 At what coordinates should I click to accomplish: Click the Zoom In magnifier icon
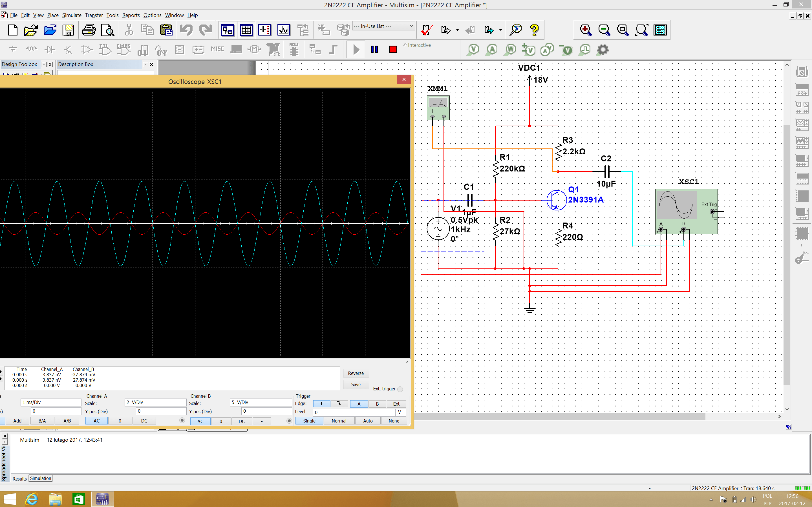pyautogui.click(x=585, y=30)
